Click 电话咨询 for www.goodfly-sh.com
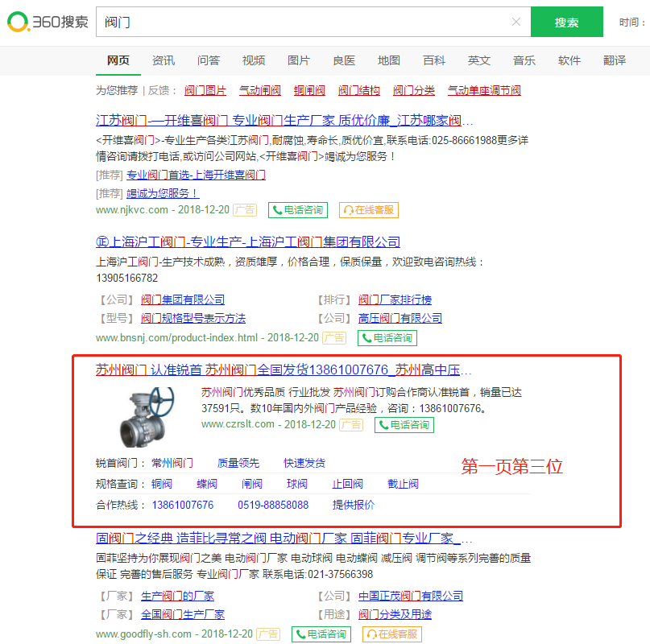 [x=321, y=634]
